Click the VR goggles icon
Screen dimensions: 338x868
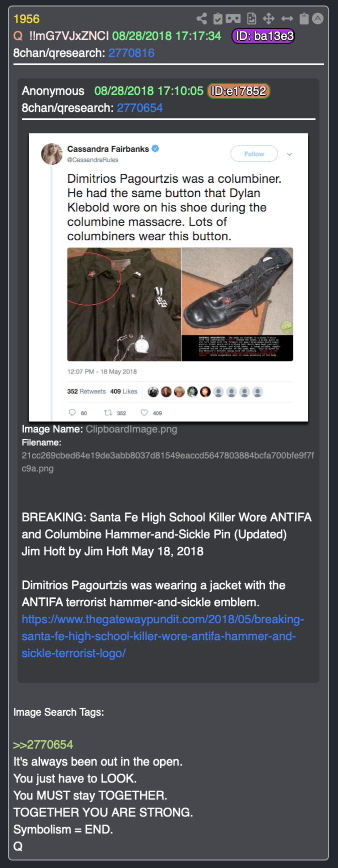pos(233,19)
